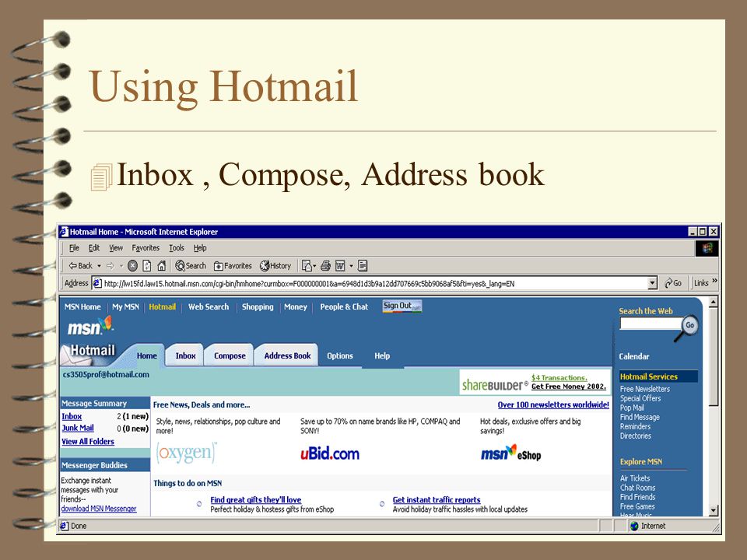The width and height of the screenshot is (747, 560).
Task: Click the View All Folders link
Action: coord(88,442)
